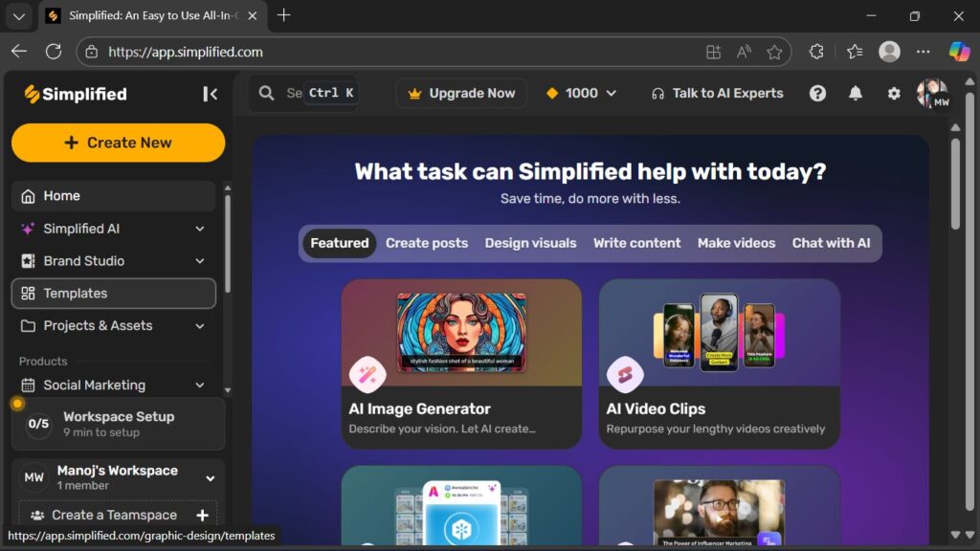Image resolution: width=980 pixels, height=551 pixels.
Task: Switch to the Make videos tab
Action: tap(736, 243)
